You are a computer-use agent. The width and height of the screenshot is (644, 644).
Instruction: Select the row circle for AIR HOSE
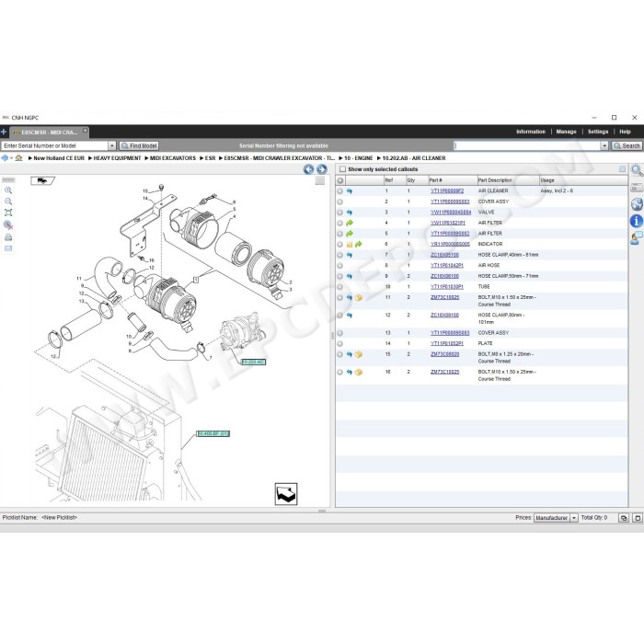[340, 266]
